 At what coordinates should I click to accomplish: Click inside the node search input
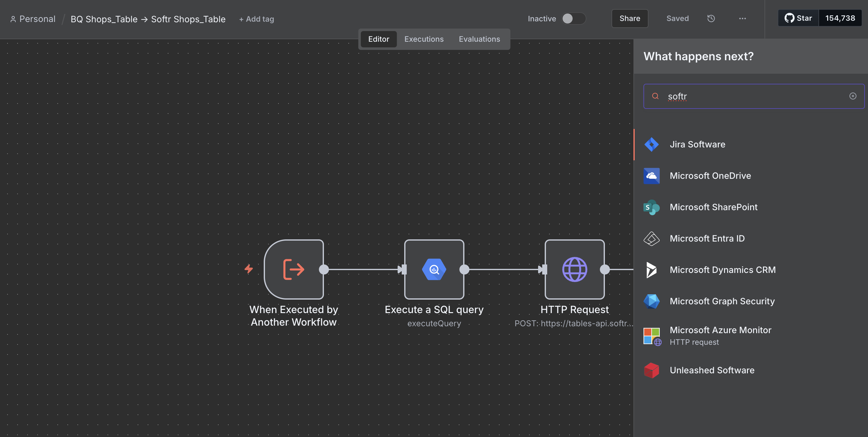[x=755, y=96]
